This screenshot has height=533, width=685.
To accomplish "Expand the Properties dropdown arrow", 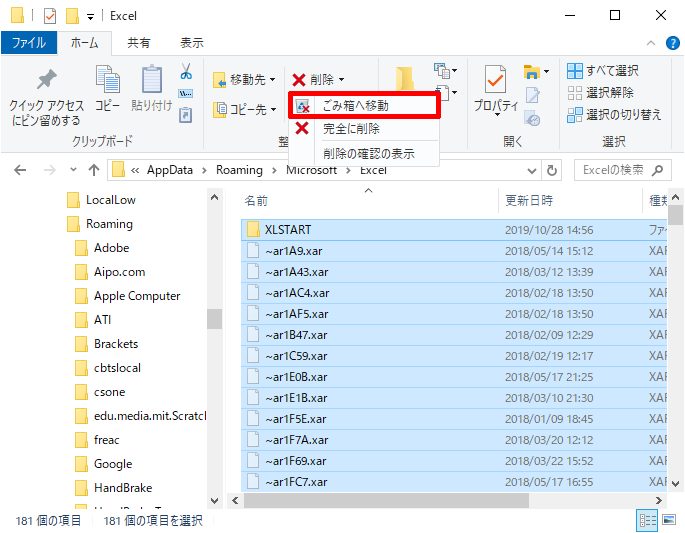I will point(497,115).
